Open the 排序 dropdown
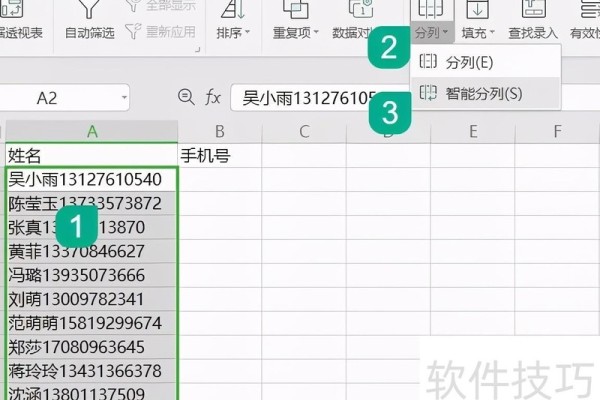The image size is (600, 400). pos(233,33)
